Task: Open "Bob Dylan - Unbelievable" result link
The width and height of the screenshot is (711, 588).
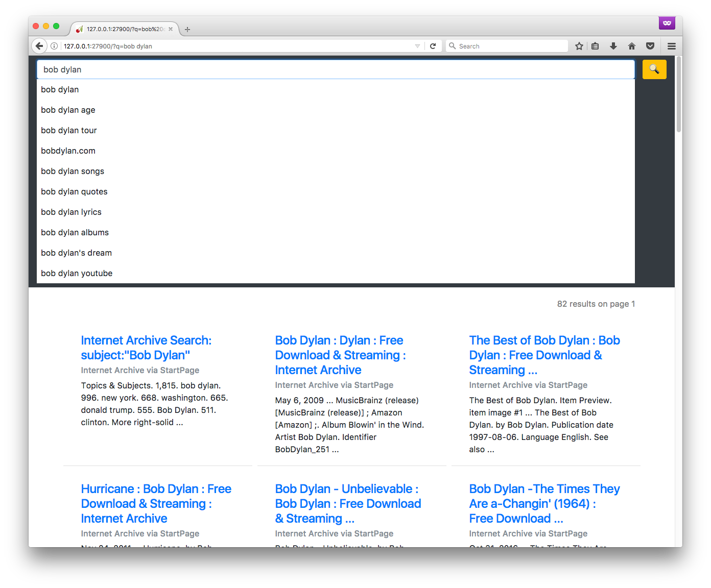Action: 348,504
